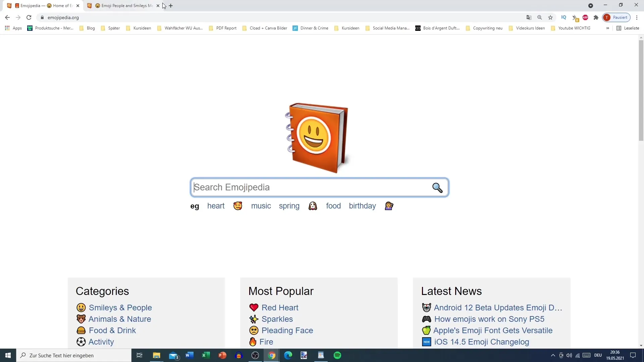Click the game controller icon beside PS5 news
This screenshot has width=644, height=362.
[427, 319]
